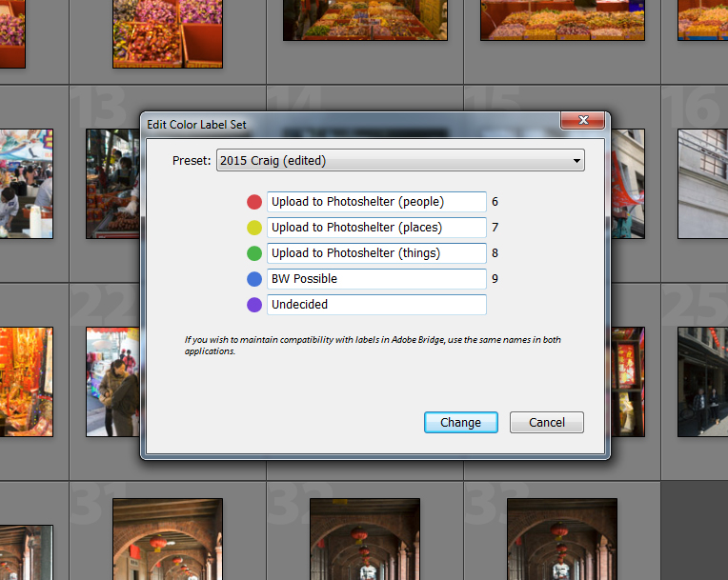Click the green label field for things
728x580 pixels.
(x=376, y=253)
